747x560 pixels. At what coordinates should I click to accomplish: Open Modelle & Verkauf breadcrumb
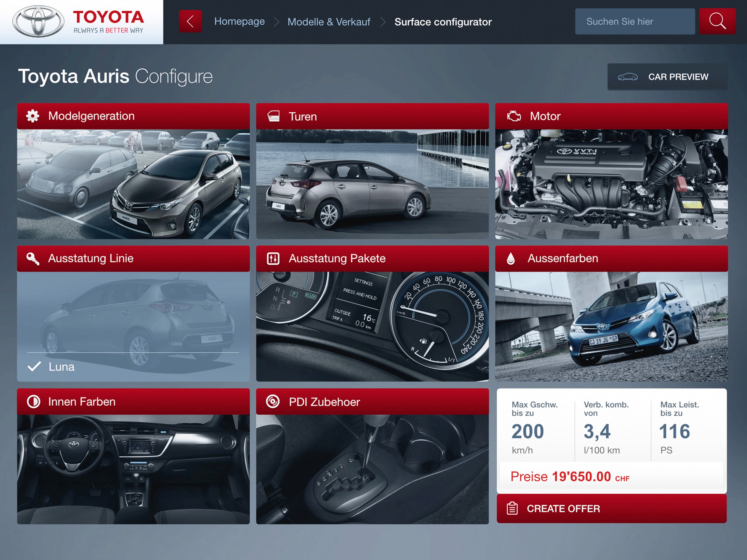329,22
